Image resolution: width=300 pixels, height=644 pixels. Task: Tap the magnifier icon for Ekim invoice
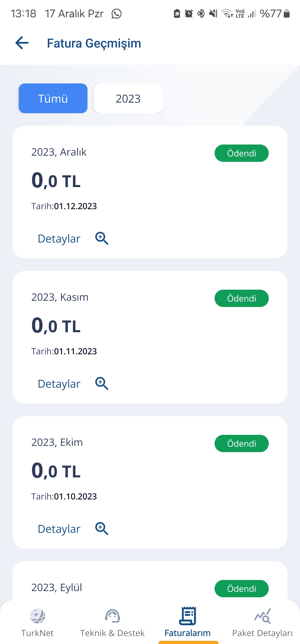point(102,528)
